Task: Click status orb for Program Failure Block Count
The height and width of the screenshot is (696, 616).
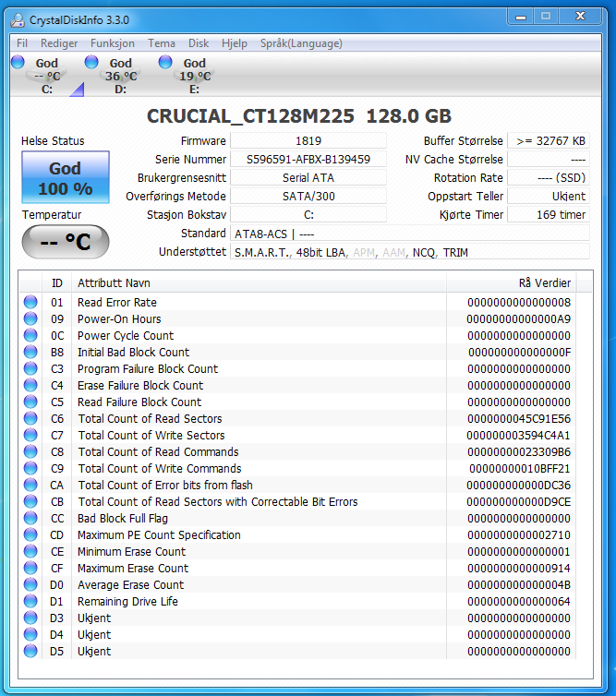Action: [x=30, y=368]
